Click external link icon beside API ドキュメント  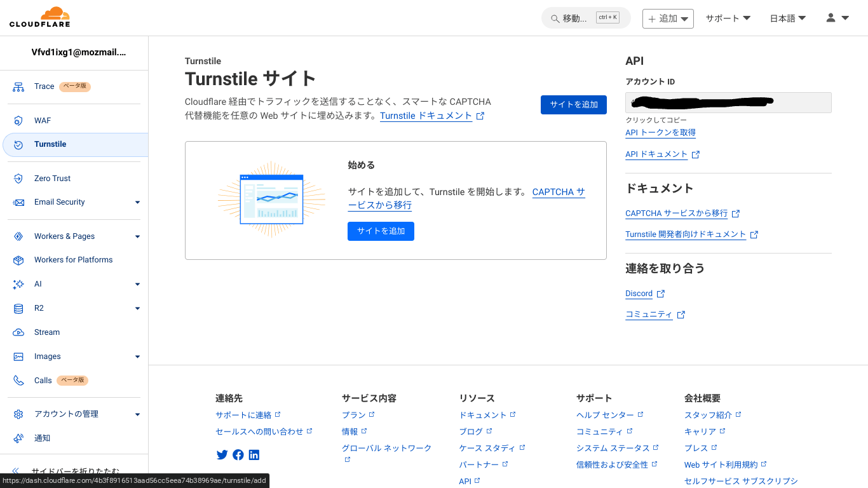click(696, 154)
